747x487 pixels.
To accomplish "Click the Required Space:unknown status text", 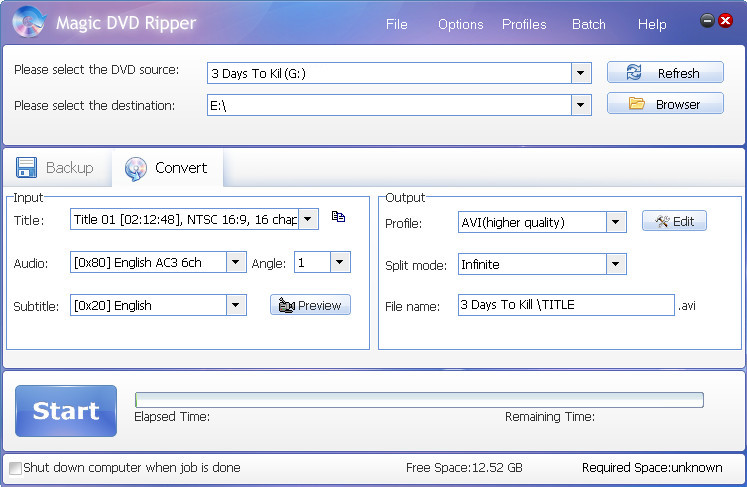I will pyautogui.click(x=652, y=468).
